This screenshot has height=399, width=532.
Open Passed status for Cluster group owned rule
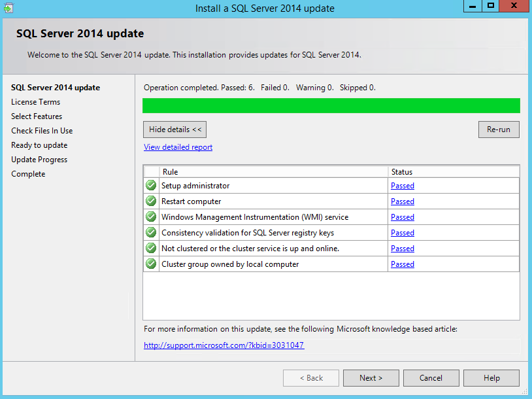click(403, 264)
